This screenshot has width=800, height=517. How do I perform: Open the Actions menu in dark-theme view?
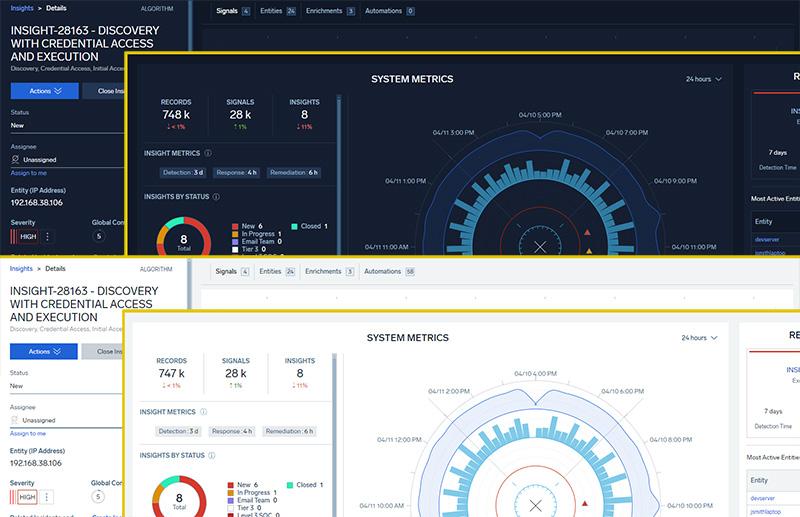click(x=45, y=91)
